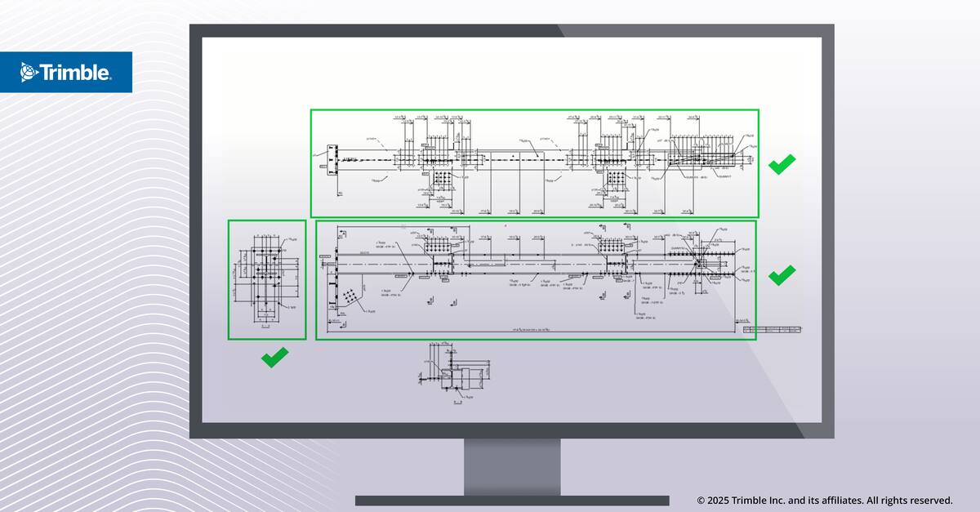The height and width of the screenshot is (512, 980).
Task: Select the lower green-outlined beam drawing view
Action: pos(536,279)
